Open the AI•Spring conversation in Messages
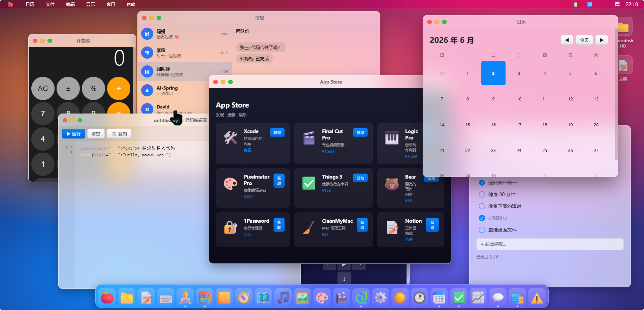644x310 pixels. tap(173, 91)
